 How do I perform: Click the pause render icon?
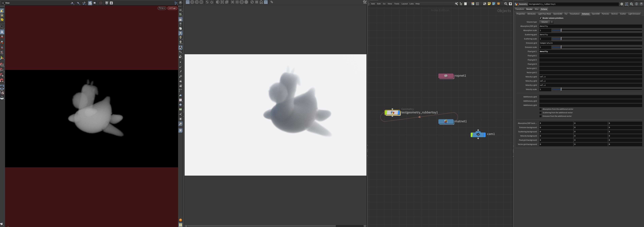coord(201,2)
